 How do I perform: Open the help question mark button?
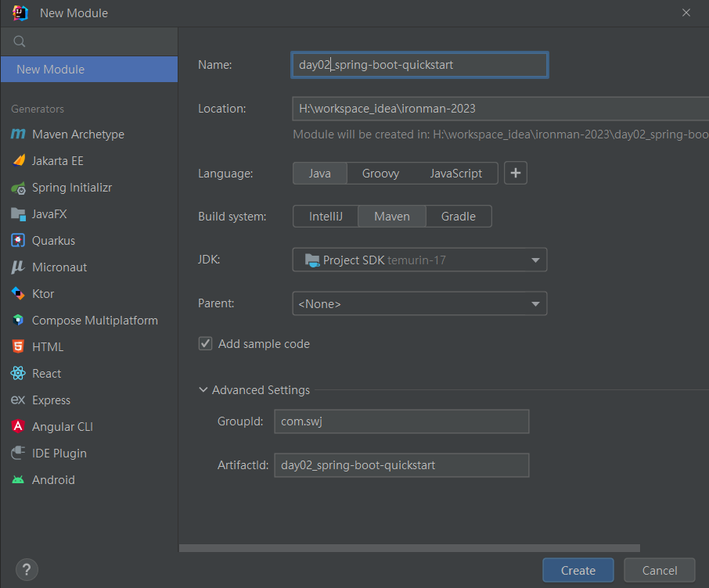[27, 569]
